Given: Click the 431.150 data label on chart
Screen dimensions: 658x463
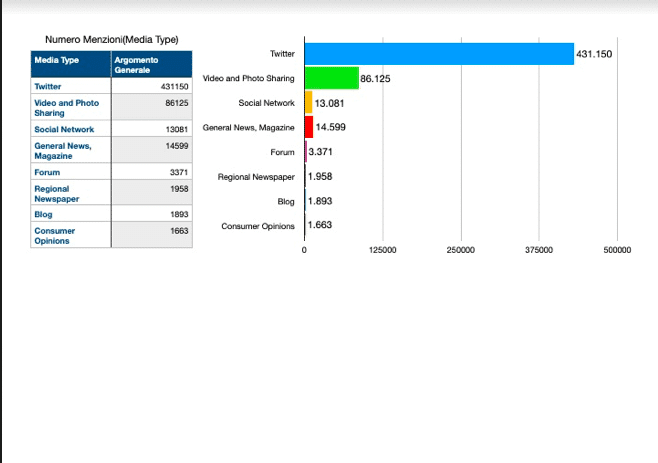Looking at the screenshot, I should pyautogui.click(x=594, y=54).
